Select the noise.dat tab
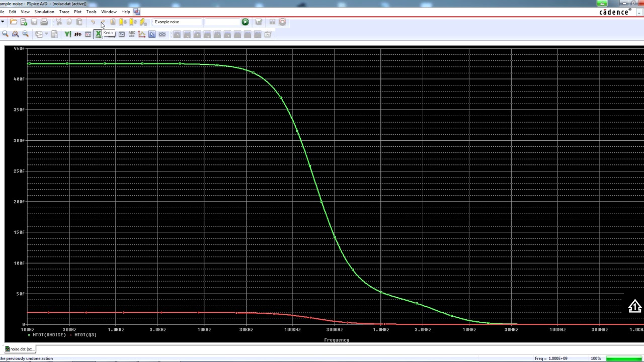 (x=20, y=349)
